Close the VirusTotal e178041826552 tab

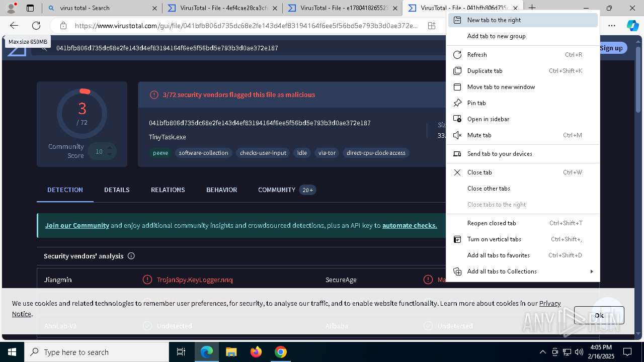pyautogui.click(x=395, y=8)
